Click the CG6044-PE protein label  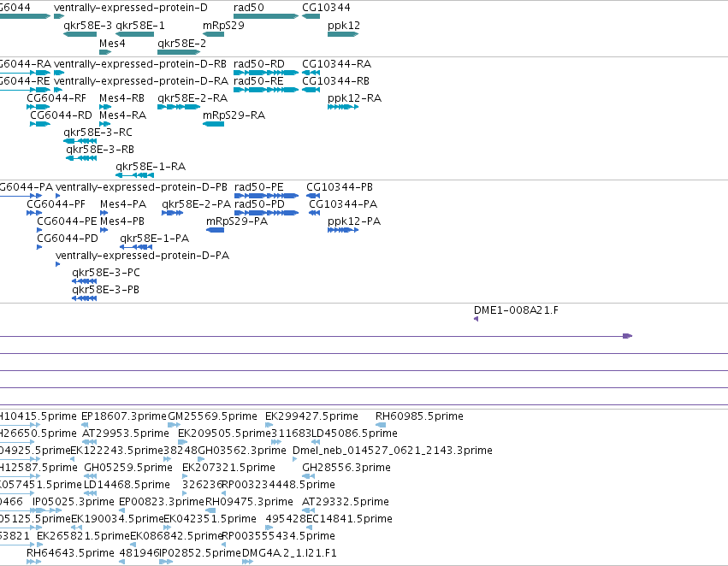click(68, 221)
